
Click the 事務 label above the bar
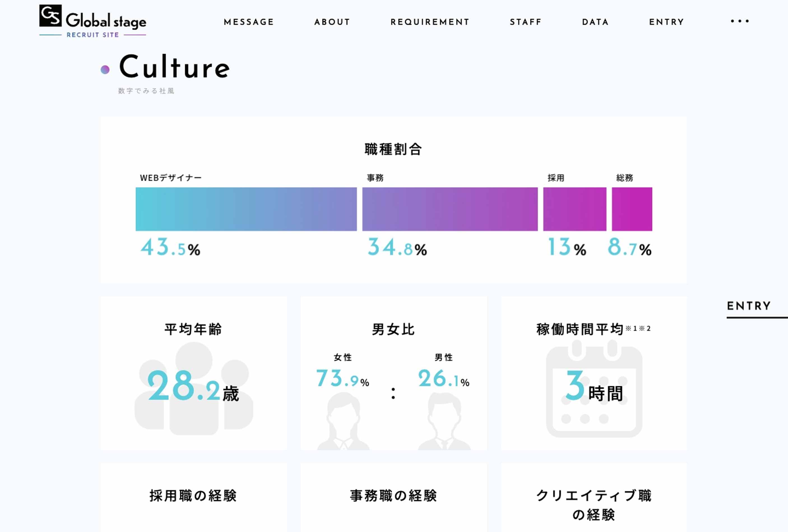[x=375, y=178]
